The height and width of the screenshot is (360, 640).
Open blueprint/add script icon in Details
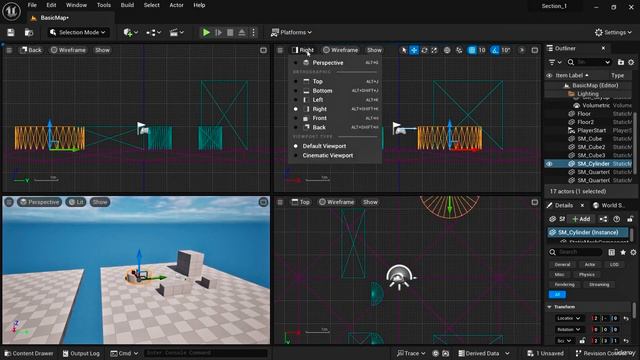coord(603,219)
